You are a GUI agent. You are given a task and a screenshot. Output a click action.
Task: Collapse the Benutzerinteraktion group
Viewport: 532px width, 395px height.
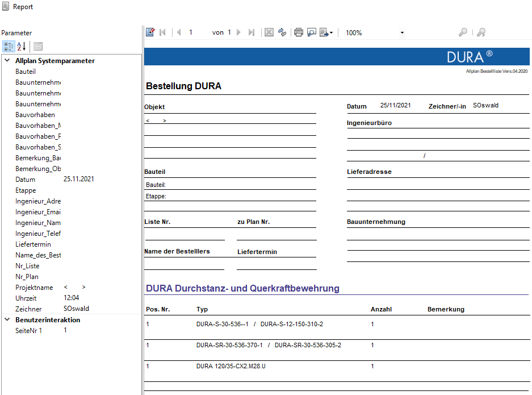pyautogui.click(x=7, y=319)
